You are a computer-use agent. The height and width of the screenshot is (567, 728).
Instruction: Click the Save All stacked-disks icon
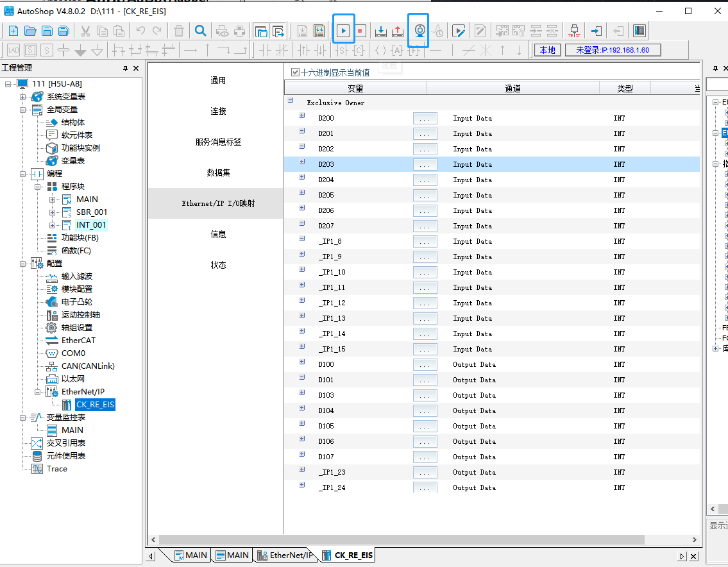click(x=63, y=31)
